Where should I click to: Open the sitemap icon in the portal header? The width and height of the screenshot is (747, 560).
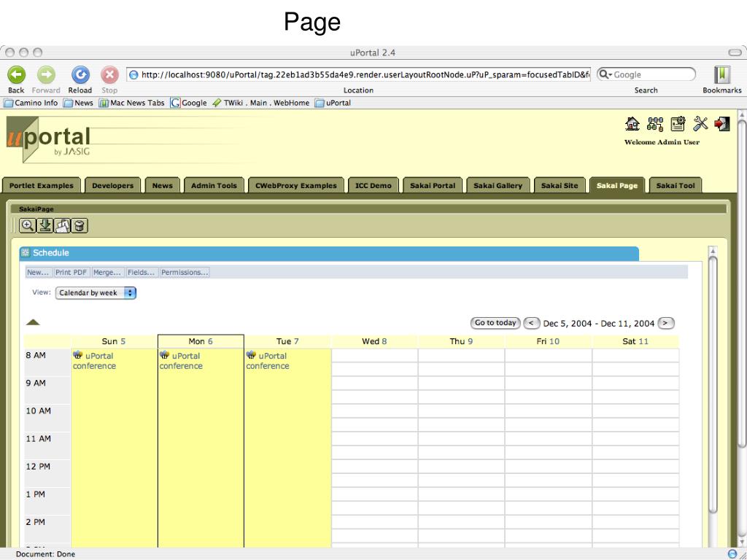click(655, 124)
